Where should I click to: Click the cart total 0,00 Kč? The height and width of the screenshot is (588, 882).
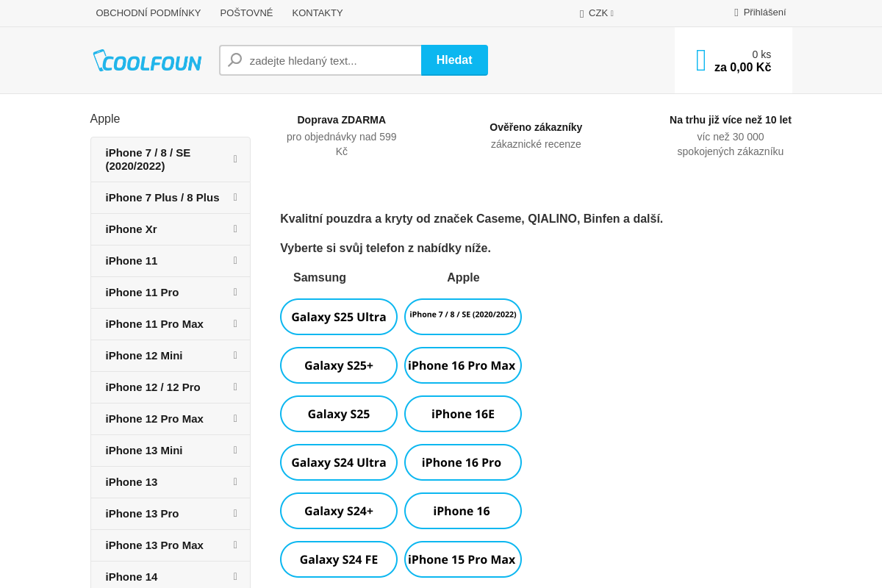coord(742,68)
